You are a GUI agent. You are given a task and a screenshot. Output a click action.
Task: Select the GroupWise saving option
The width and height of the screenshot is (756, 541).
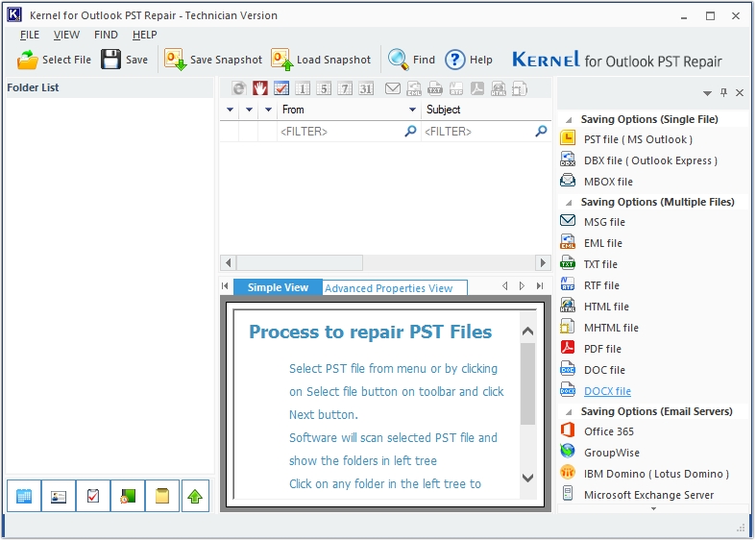point(600,453)
